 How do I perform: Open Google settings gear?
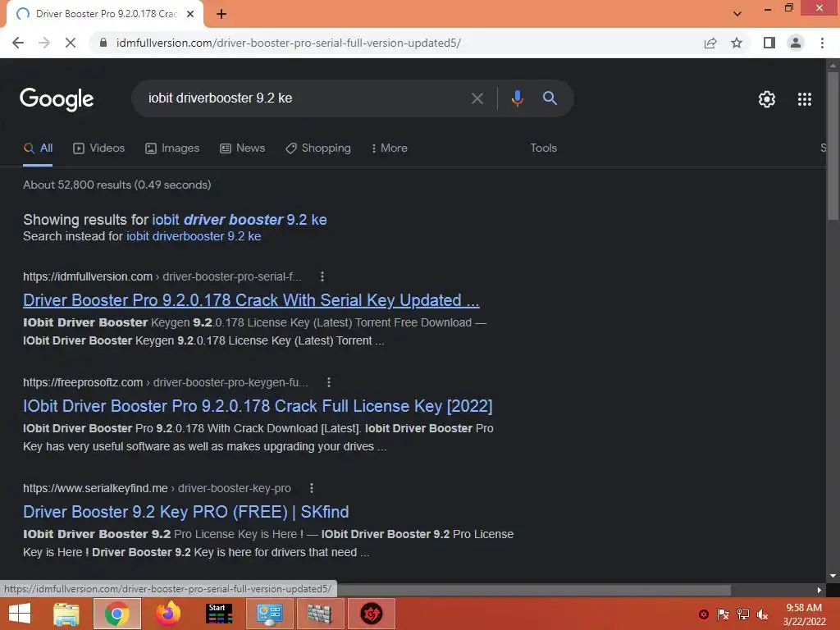(x=767, y=99)
